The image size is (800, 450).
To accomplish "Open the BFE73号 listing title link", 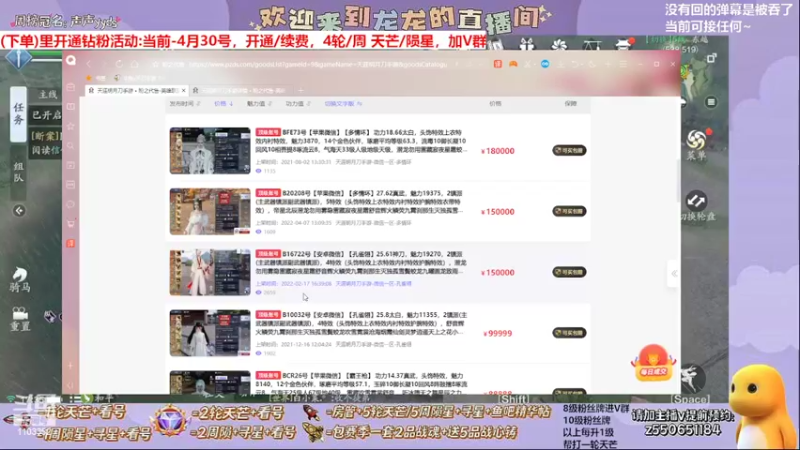I will (361, 141).
